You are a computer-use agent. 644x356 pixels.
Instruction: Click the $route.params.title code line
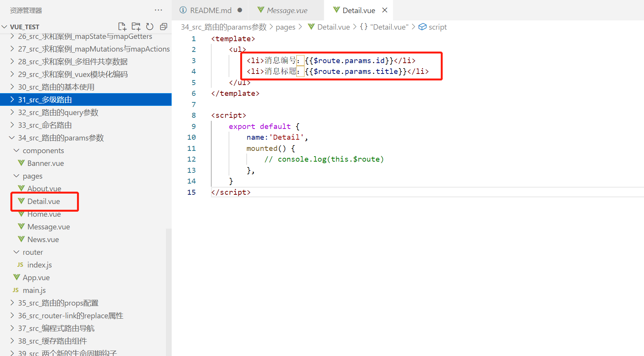(x=338, y=72)
